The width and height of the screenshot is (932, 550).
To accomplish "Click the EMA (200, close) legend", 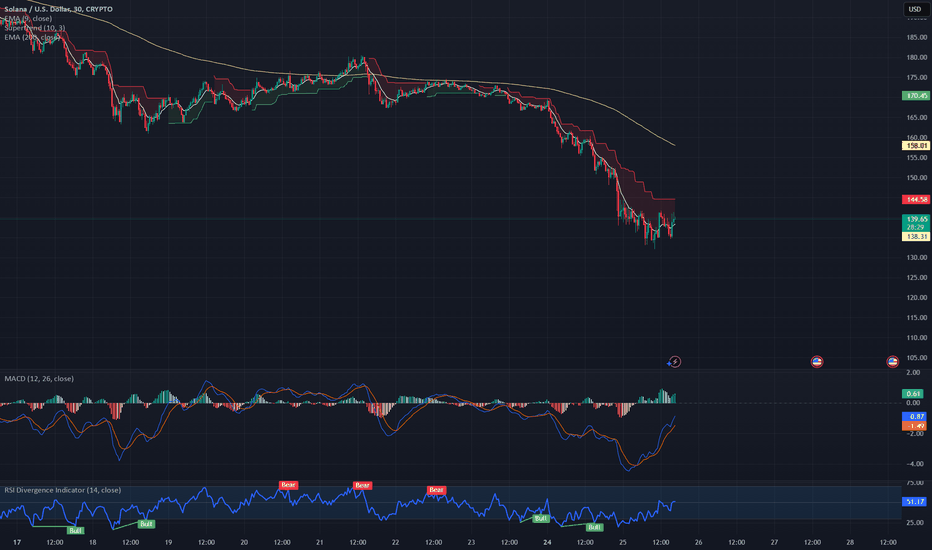I will click(x=32, y=37).
